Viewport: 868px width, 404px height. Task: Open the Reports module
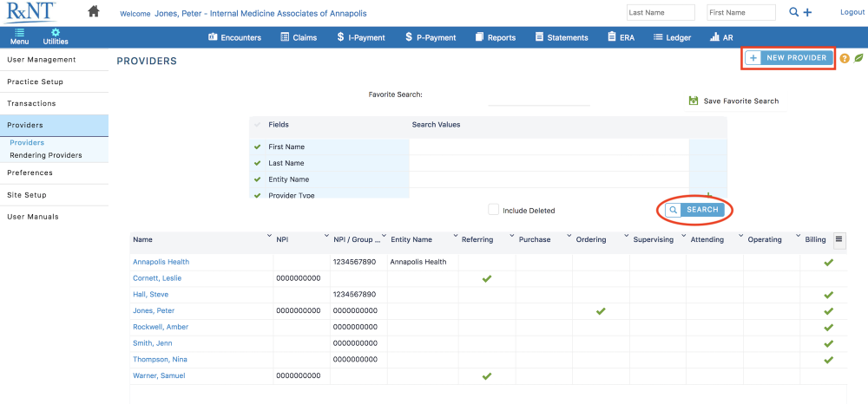[496, 37]
